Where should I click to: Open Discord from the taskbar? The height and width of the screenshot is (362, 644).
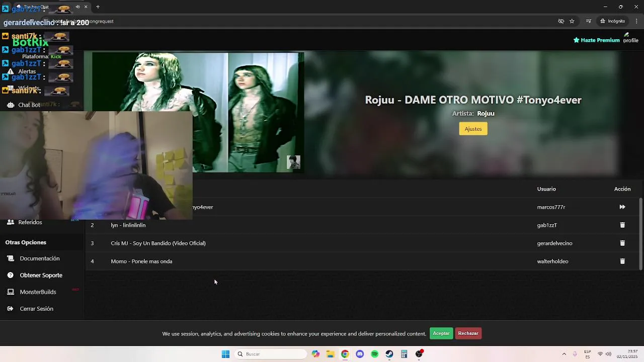(x=360, y=354)
